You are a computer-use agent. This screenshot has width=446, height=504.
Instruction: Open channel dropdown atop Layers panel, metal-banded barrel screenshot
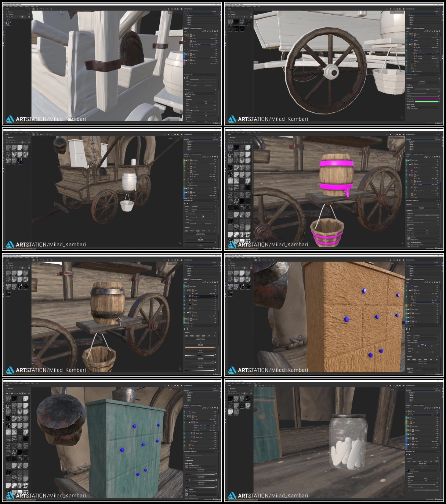[x=187, y=282]
